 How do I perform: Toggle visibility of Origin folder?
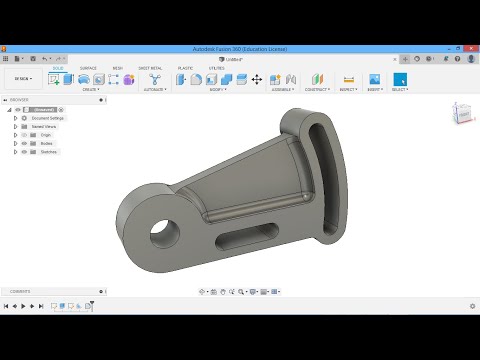pyautogui.click(x=24, y=135)
